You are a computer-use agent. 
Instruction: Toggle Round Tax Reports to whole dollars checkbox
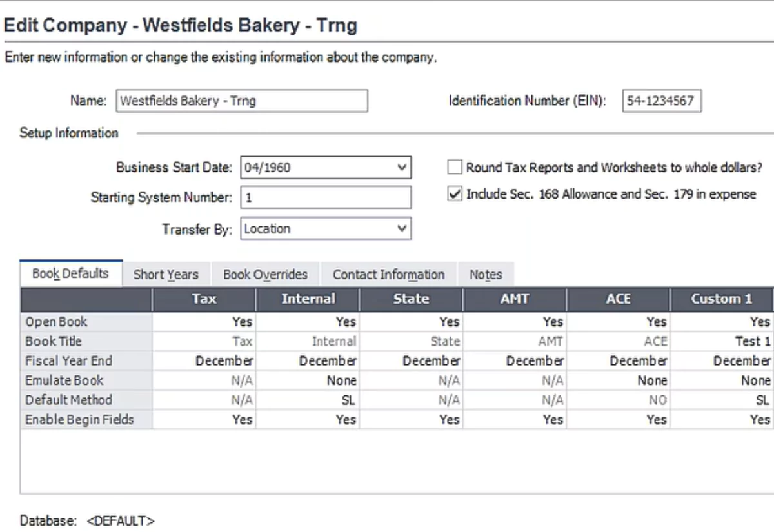coord(455,167)
